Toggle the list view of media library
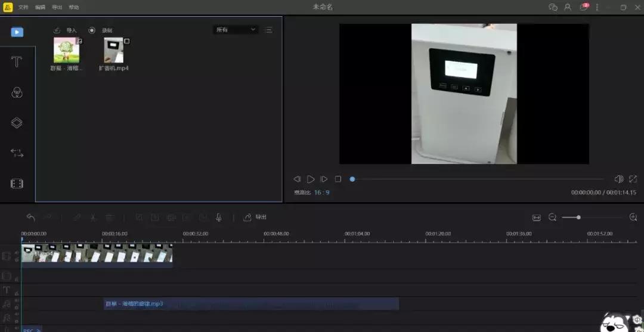Image resolution: width=644 pixels, height=332 pixels. point(268,30)
